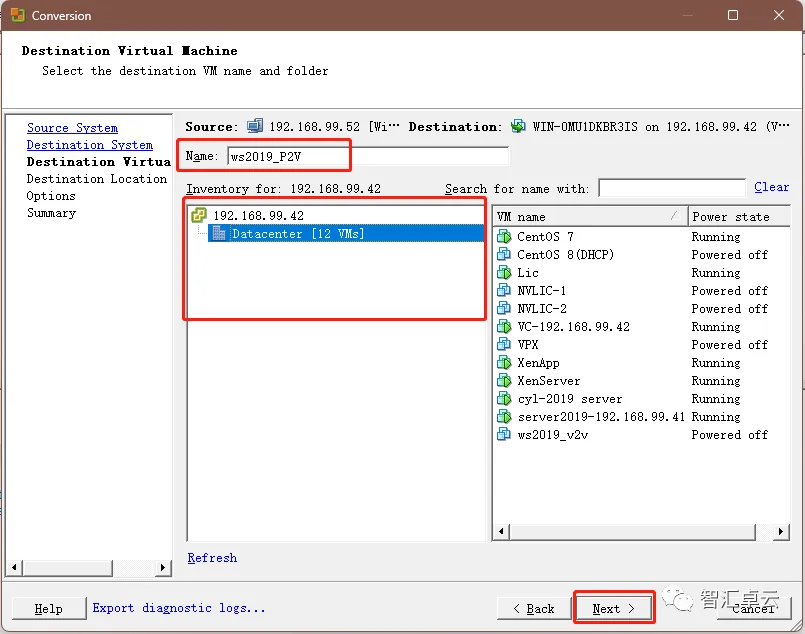This screenshot has width=805, height=634.
Task: Click the NVLIC-2 VM icon
Action: (504, 309)
